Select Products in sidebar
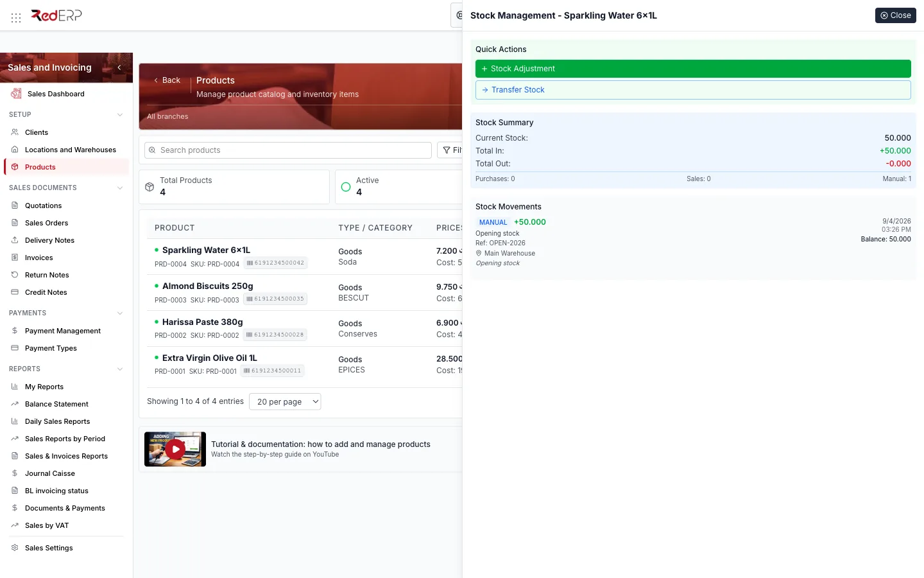Image resolution: width=924 pixels, height=578 pixels. [x=66, y=167]
